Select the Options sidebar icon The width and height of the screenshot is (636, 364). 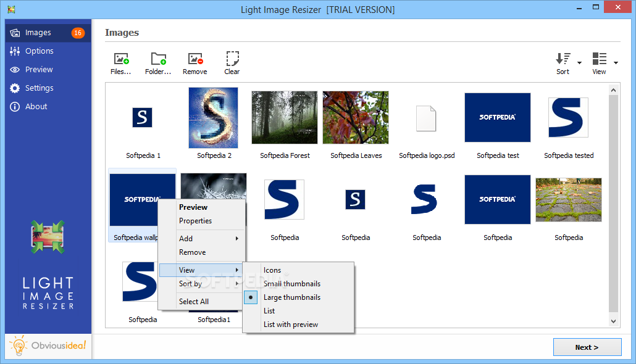point(14,51)
